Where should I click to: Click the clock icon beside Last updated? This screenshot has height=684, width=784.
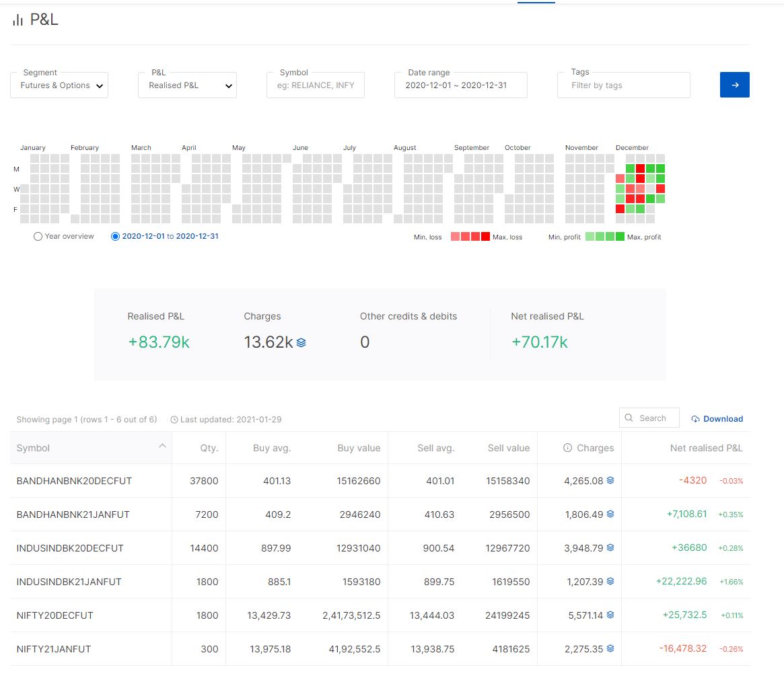[174, 420]
